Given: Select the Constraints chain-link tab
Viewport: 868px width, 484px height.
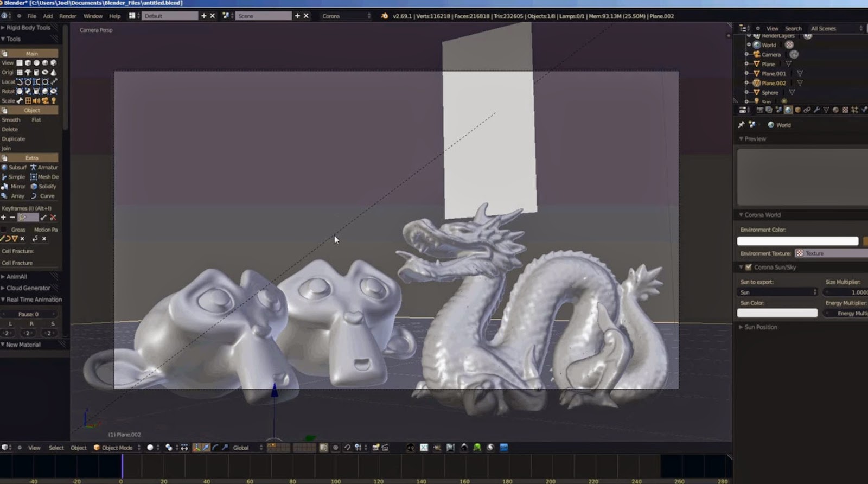Looking at the screenshot, I should [x=807, y=110].
